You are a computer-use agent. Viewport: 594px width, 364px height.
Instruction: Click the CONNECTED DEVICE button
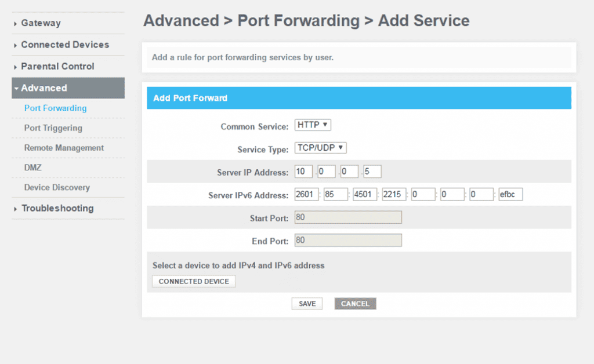click(194, 282)
